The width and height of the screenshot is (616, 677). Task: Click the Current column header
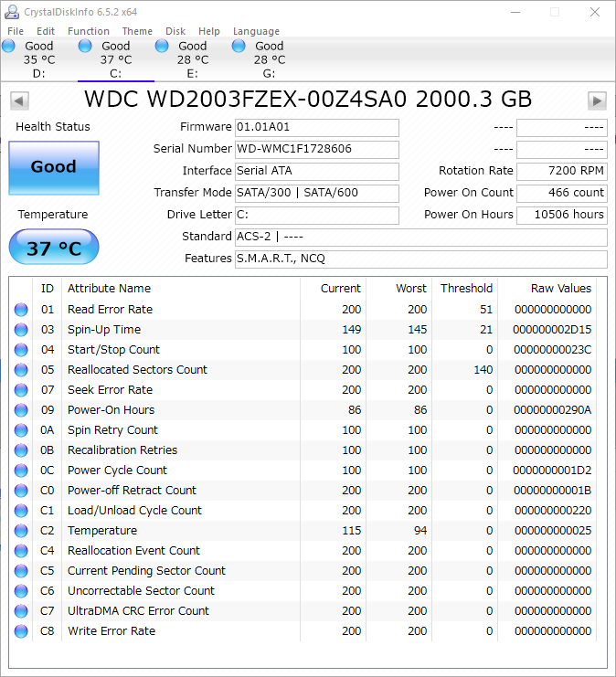click(333, 289)
